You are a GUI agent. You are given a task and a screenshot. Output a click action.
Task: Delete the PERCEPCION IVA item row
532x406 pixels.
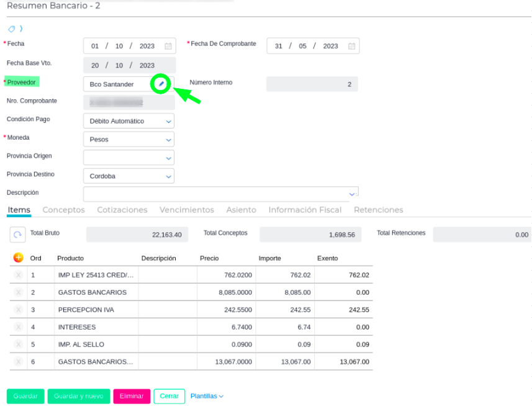(18, 310)
